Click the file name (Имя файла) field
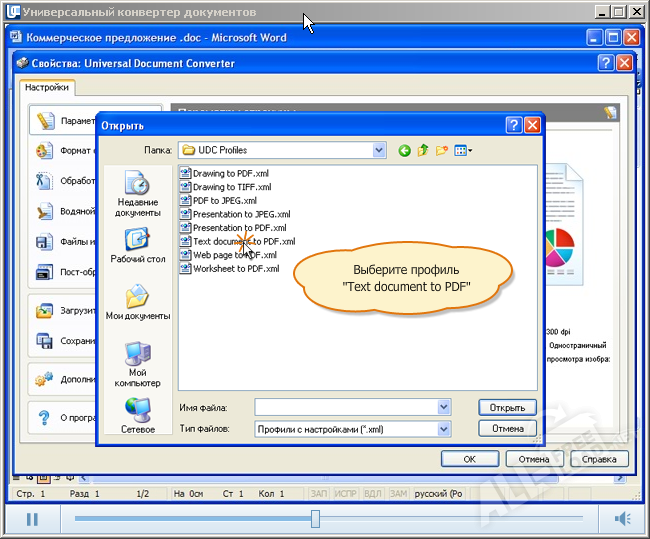Viewport: 650px width, 539px height. point(345,407)
